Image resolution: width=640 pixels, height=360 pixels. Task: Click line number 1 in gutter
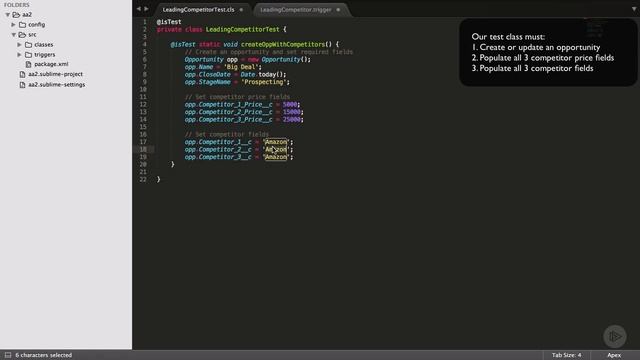[144, 22]
